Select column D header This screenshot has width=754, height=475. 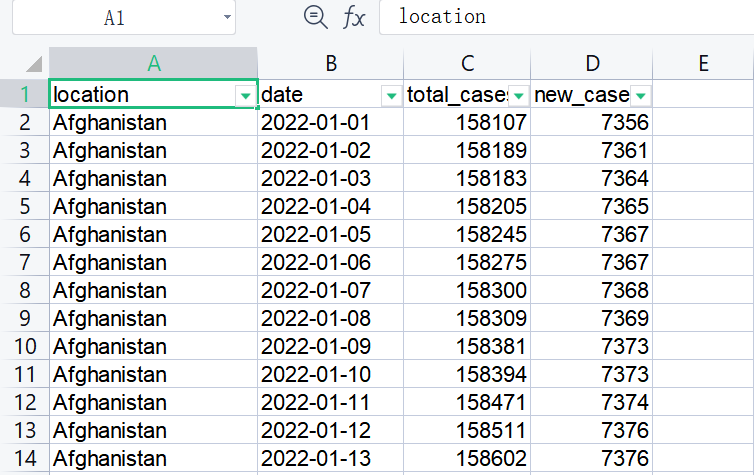coord(592,63)
